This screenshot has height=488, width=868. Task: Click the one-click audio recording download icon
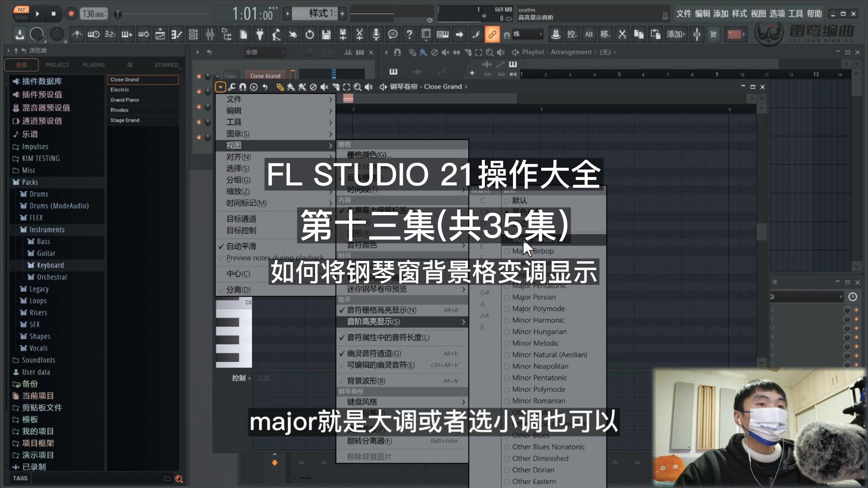pyautogui.click(x=19, y=34)
